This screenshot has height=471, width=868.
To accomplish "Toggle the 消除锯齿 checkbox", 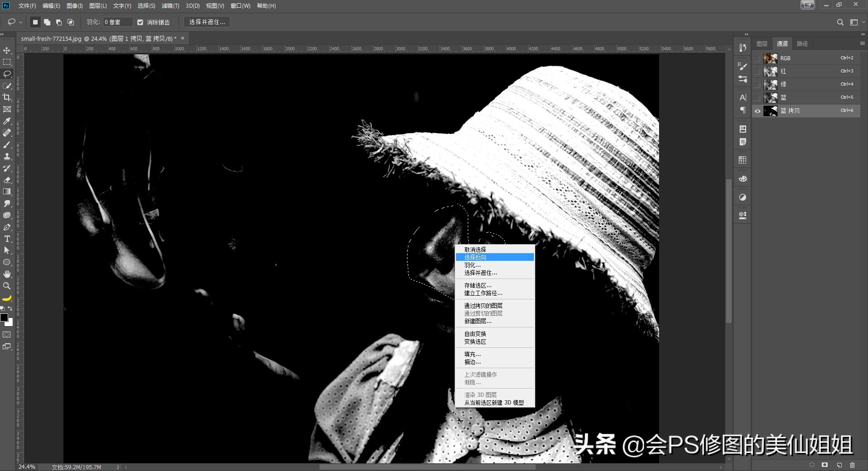I will [x=141, y=22].
